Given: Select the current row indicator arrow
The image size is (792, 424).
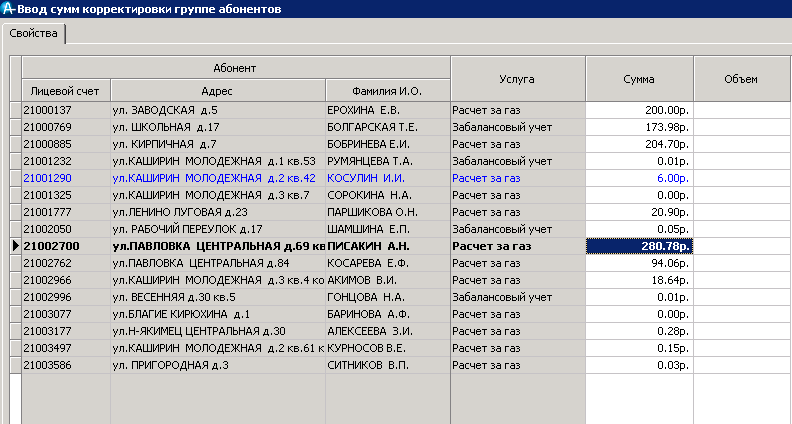Looking at the screenshot, I should (14, 246).
